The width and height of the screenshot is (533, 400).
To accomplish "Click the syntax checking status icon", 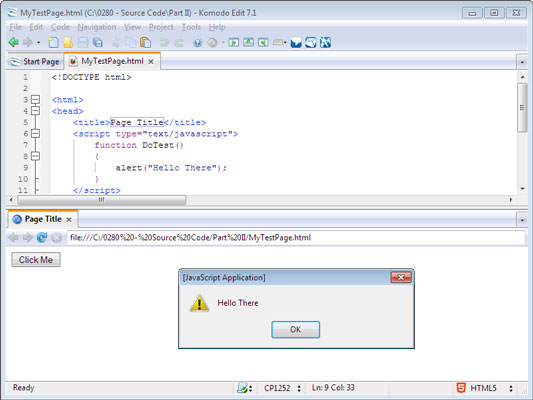I will (x=243, y=388).
